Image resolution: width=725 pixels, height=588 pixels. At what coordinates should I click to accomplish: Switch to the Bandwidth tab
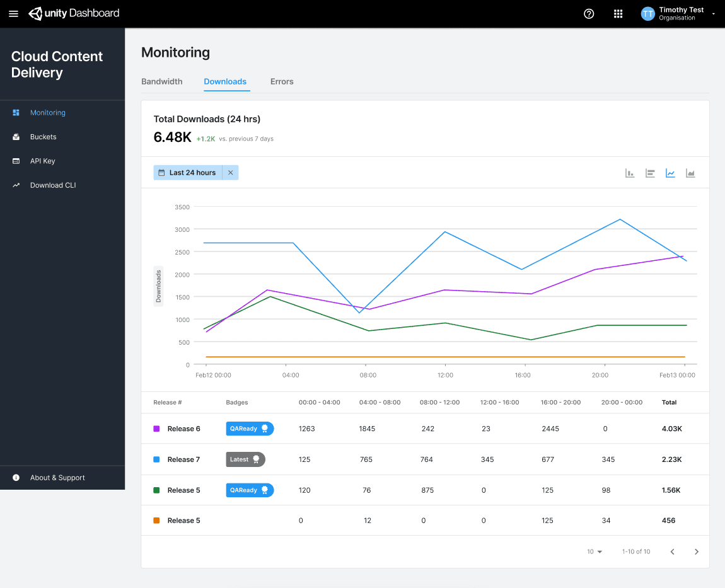pos(162,81)
